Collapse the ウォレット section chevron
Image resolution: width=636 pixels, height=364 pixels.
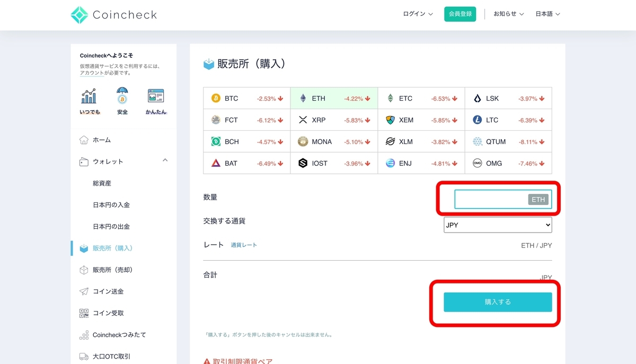coord(165,160)
